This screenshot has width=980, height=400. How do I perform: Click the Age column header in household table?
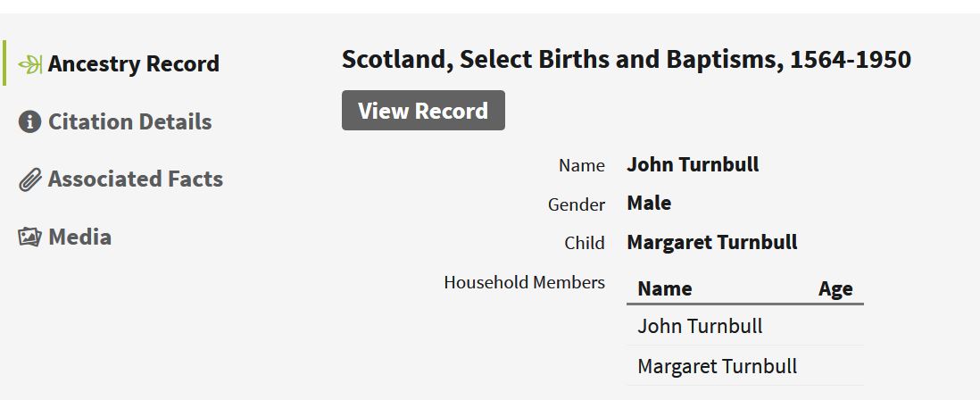pos(835,288)
